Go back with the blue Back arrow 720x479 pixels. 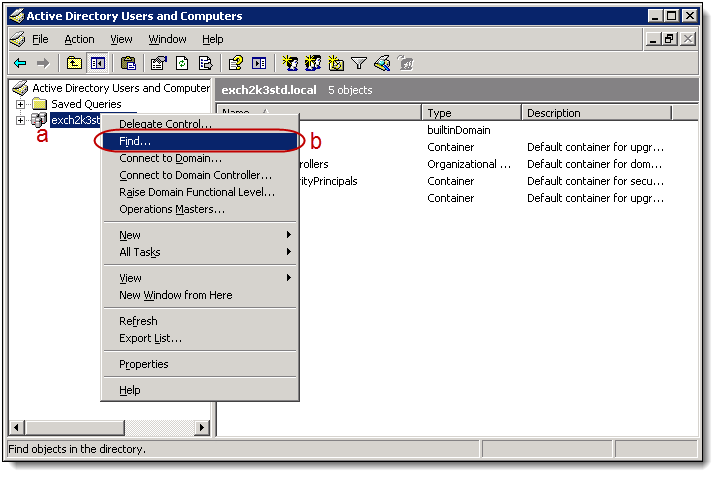pyautogui.click(x=20, y=63)
